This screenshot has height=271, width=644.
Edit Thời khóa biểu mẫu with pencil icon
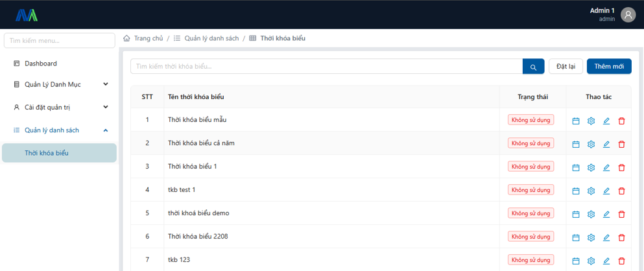[606, 121]
